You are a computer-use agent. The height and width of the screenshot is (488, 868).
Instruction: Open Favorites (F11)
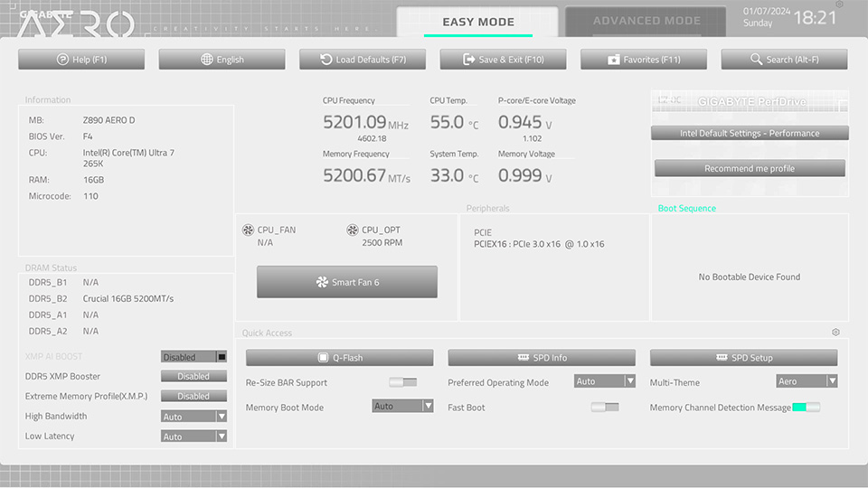(644, 60)
